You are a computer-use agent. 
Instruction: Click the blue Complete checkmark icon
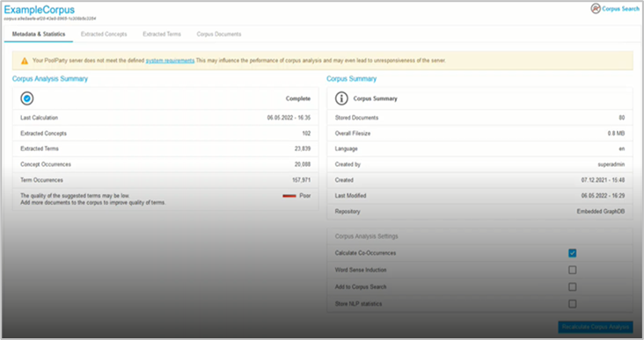tap(27, 98)
